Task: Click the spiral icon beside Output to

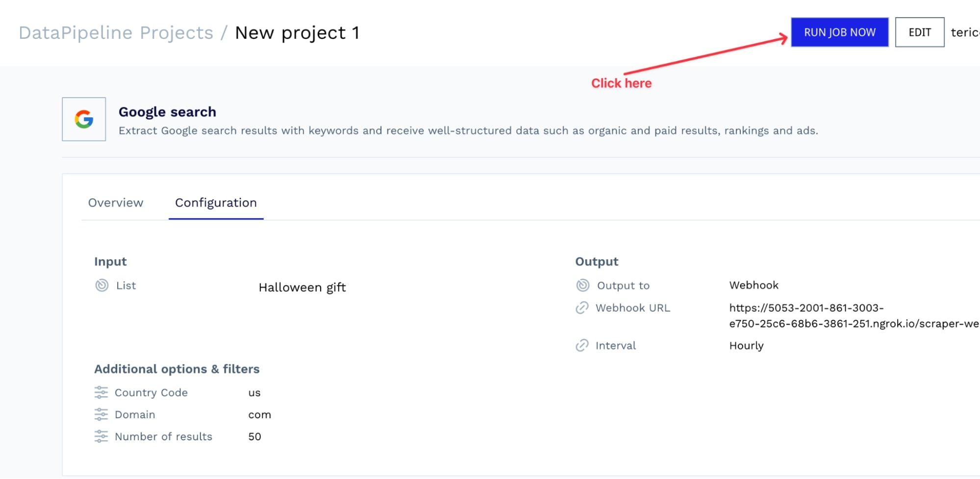Action: [582, 285]
